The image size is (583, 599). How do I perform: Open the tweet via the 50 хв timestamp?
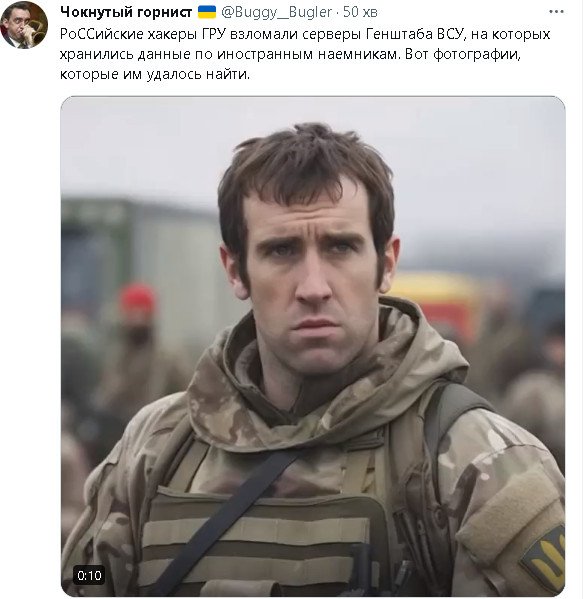coord(360,12)
